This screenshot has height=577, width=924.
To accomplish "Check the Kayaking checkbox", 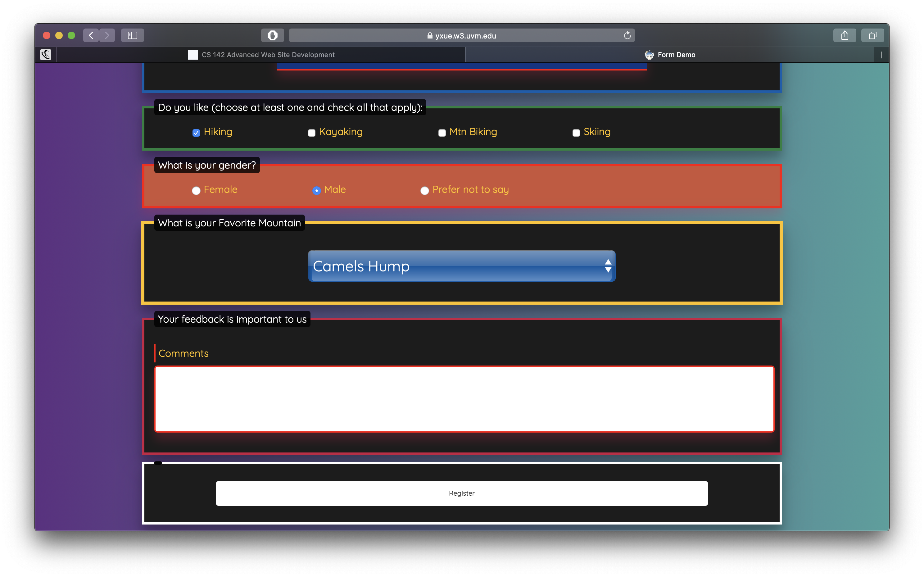I will 312,133.
